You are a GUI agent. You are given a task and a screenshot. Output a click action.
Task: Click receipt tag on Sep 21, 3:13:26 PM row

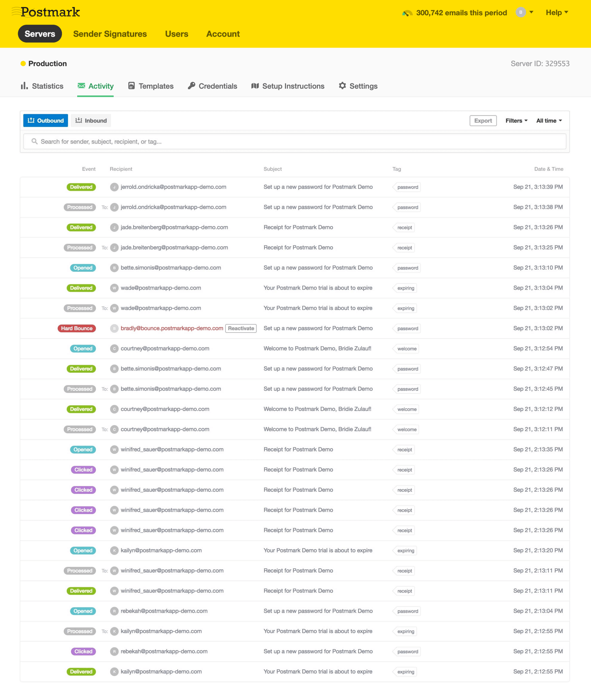[x=404, y=228]
